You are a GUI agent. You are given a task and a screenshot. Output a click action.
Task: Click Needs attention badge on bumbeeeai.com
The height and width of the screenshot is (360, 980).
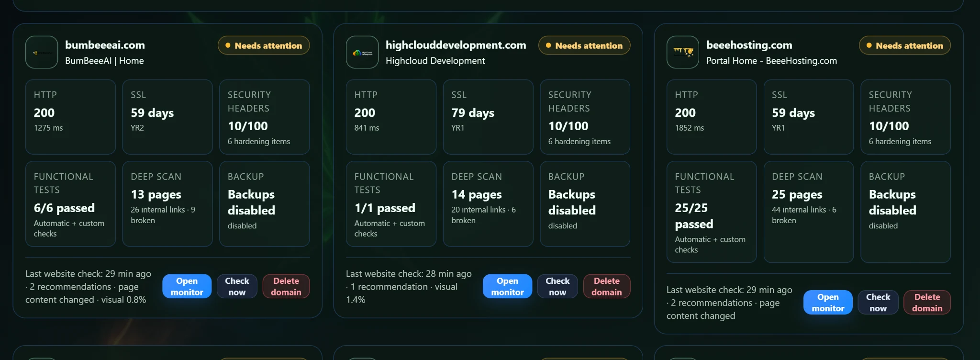click(264, 45)
